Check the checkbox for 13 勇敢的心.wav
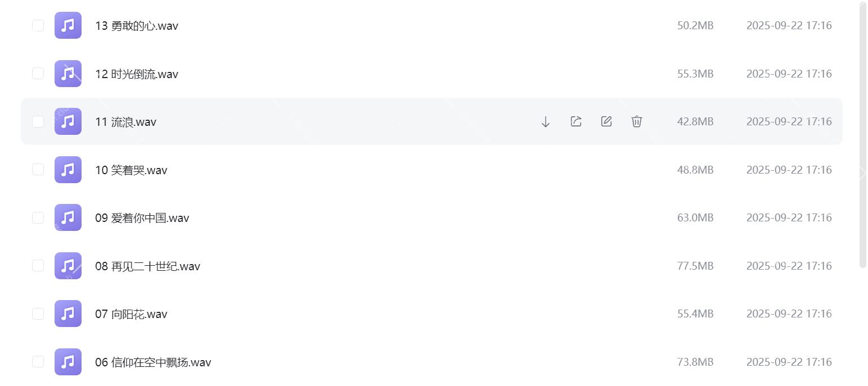This screenshot has height=386, width=868. pyautogui.click(x=38, y=25)
